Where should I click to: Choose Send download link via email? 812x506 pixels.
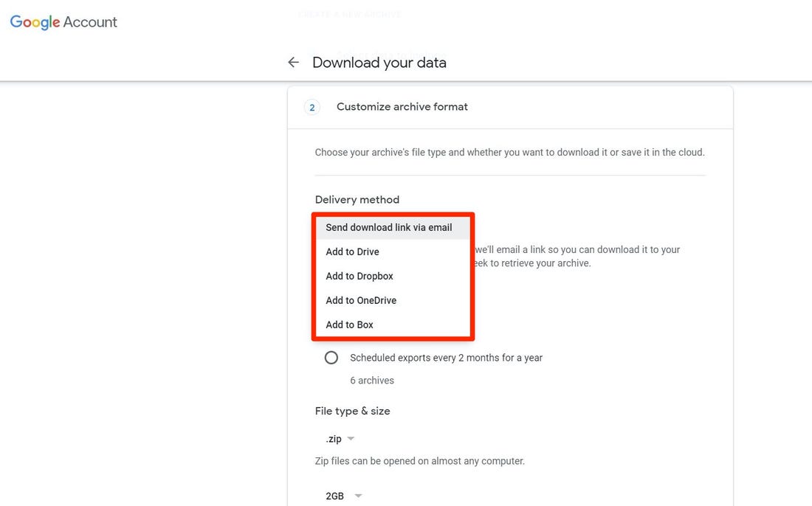(x=393, y=228)
